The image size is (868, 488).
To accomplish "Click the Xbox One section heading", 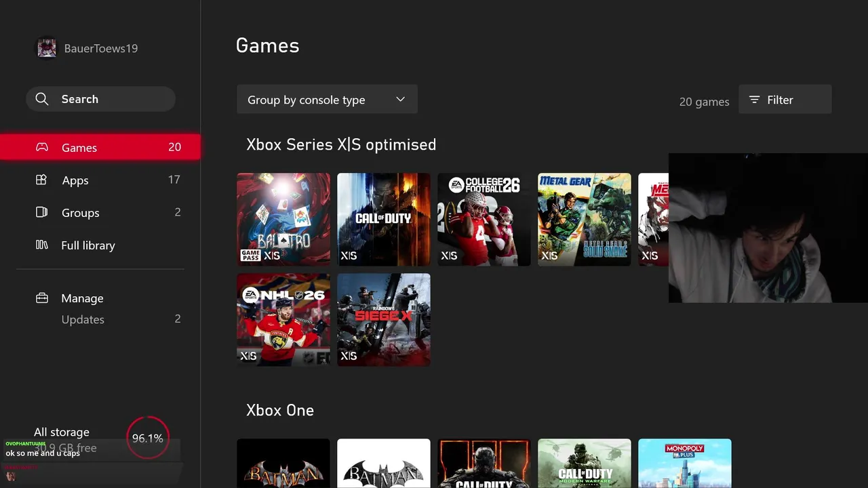I will tap(280, 410).
